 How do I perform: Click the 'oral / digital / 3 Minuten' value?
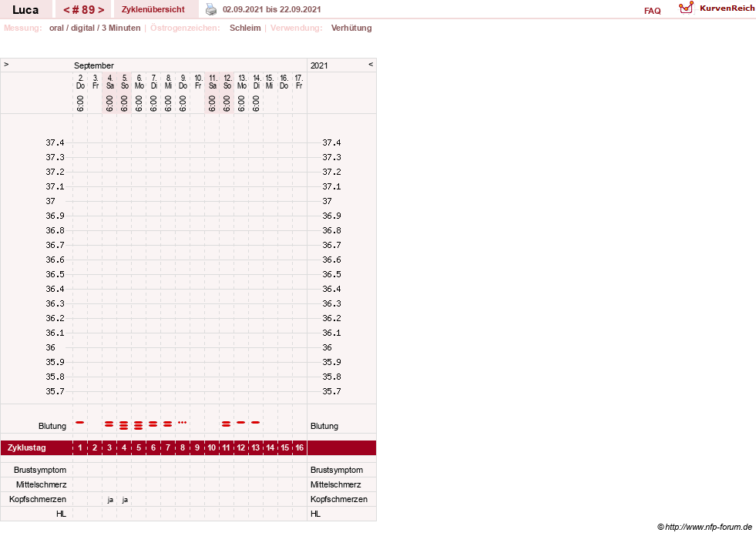[x=95, y=28]
